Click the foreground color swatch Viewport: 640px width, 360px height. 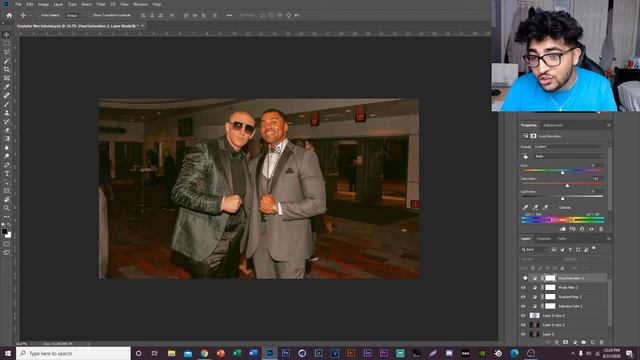tap(4, 231)
